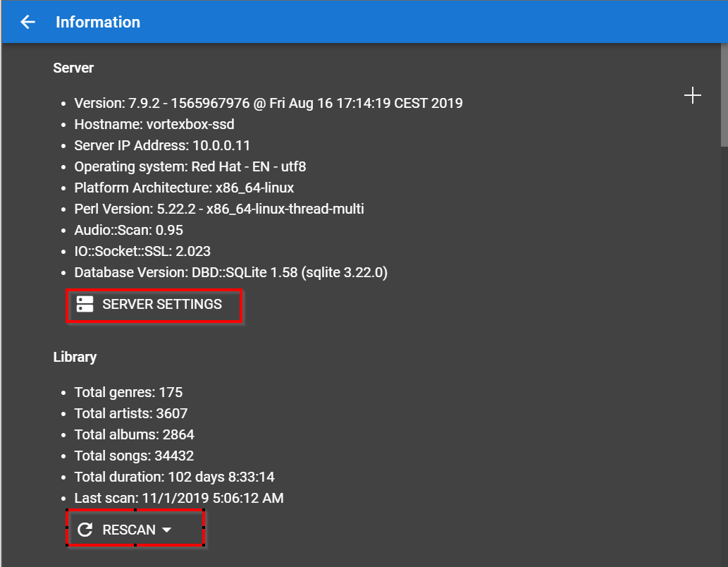
Task: Click the Information page title
Action: click(x=98, y=22)
